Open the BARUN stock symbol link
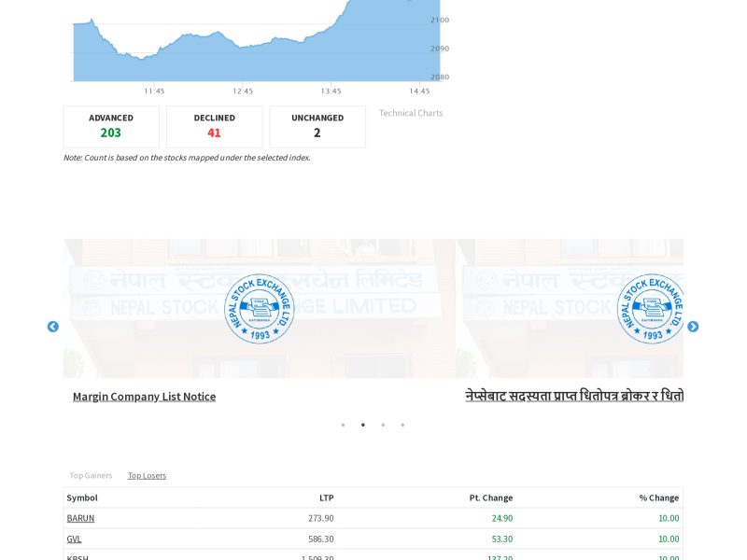The image size is (747, 560). (x=80, y=518)
